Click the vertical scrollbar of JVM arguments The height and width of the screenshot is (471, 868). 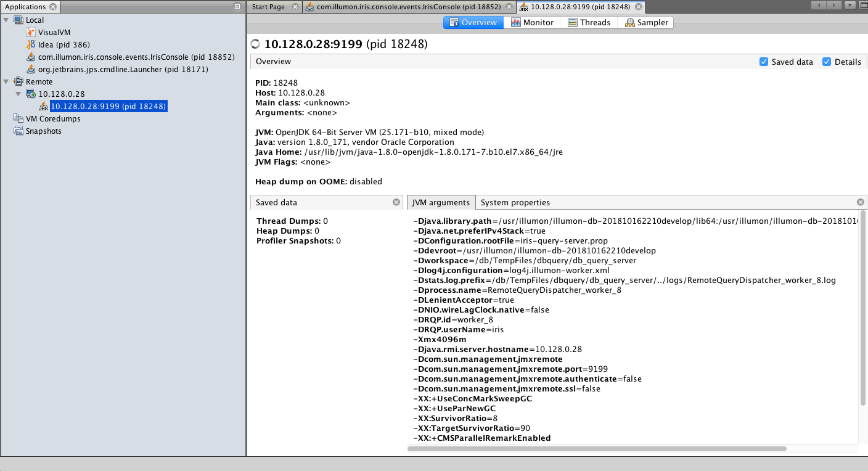click(862, 308)
